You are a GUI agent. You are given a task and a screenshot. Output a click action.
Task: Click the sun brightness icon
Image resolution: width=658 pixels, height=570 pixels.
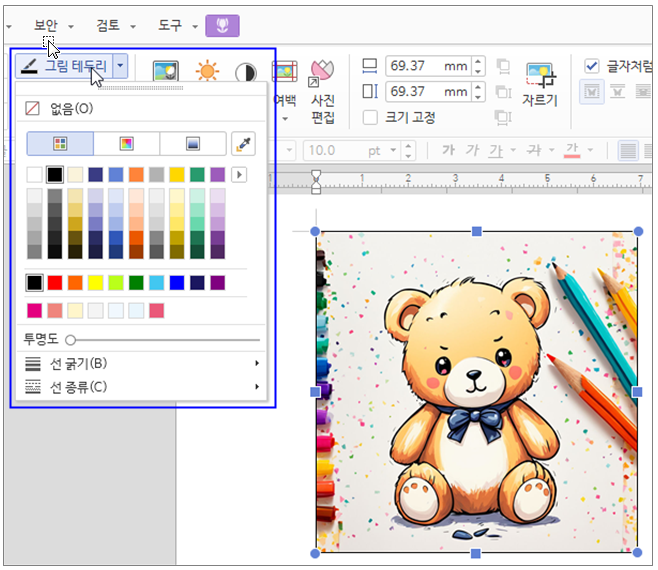point(207,71)
